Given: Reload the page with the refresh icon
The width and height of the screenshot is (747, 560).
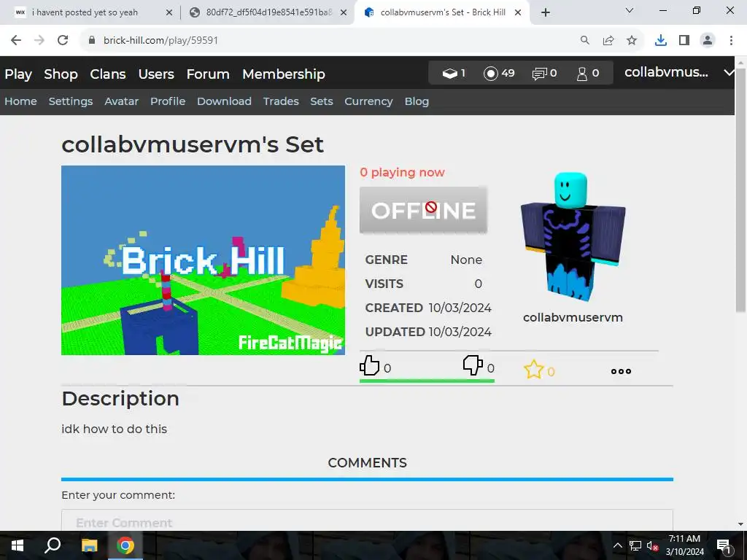Looking at the screenshot, I should 63,40.
